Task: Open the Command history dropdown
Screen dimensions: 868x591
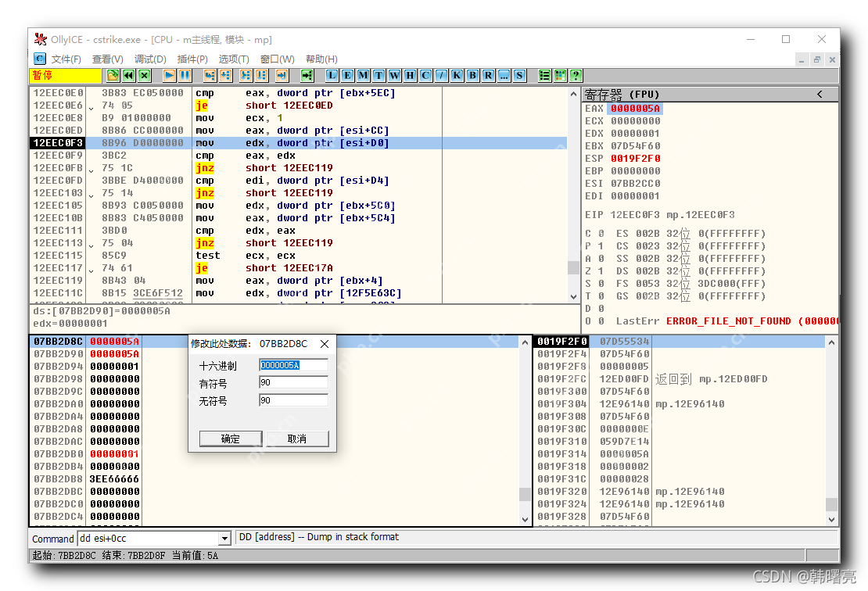Action: pyautogui.click(x=225, y=539)
